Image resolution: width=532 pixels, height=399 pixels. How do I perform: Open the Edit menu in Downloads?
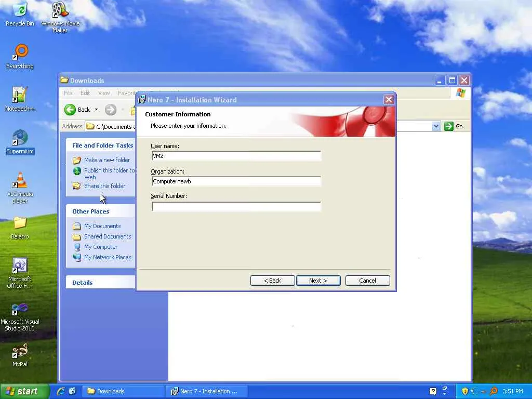[x=85, y=93]
